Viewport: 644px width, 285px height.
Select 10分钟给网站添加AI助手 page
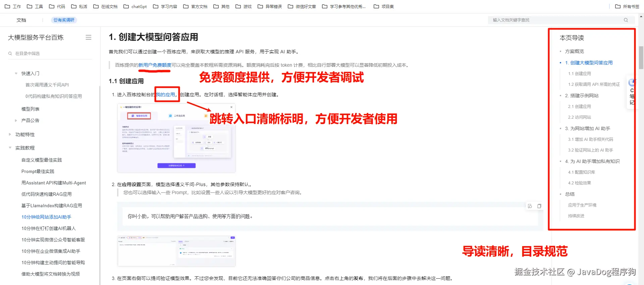pyautogui.click(x=46, y=217)
